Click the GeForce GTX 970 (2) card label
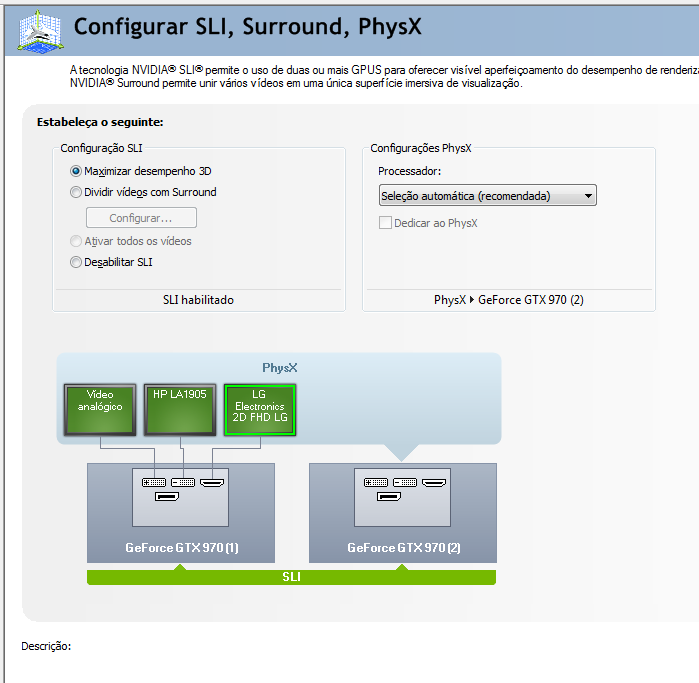Viewport: 699px width, 683px height. tap(403, 548)
